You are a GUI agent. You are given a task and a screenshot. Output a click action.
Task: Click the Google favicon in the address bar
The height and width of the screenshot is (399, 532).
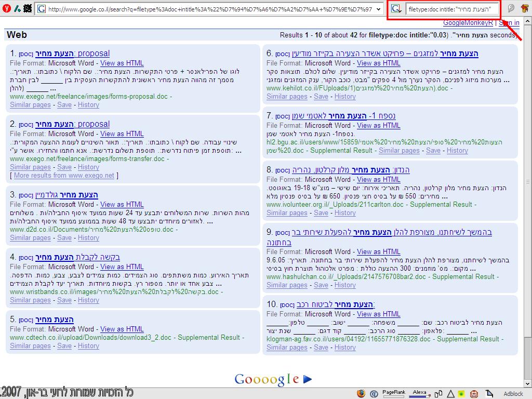point(42,9)
